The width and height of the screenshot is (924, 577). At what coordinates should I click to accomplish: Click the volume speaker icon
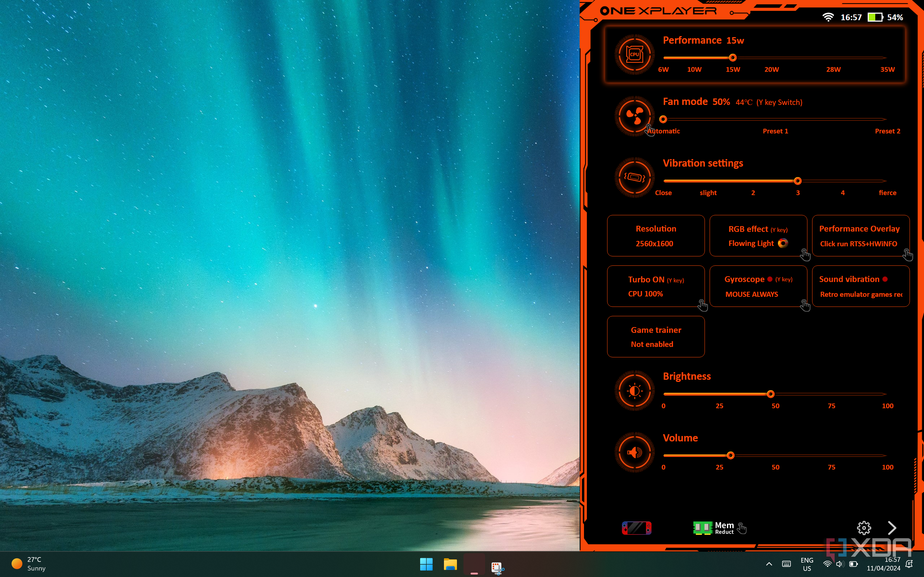634,452
